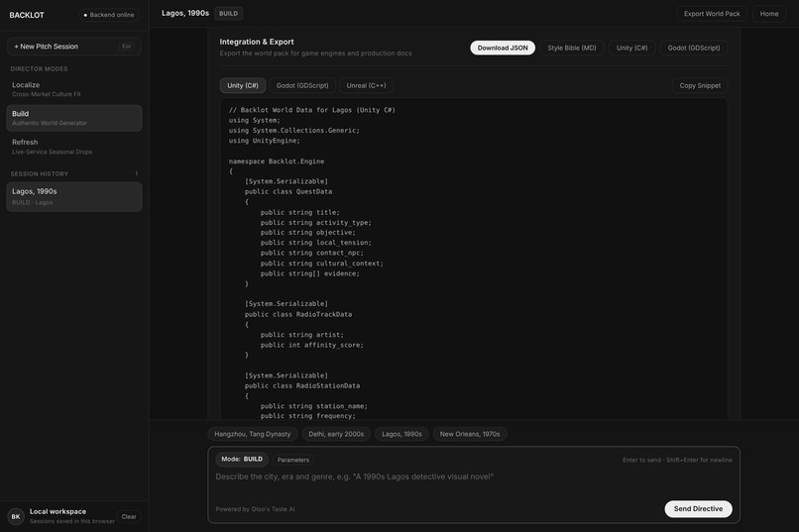Export Godot (GDScript) from header buttons
Screen dimensions: 799x532
[x=694, y=48]
